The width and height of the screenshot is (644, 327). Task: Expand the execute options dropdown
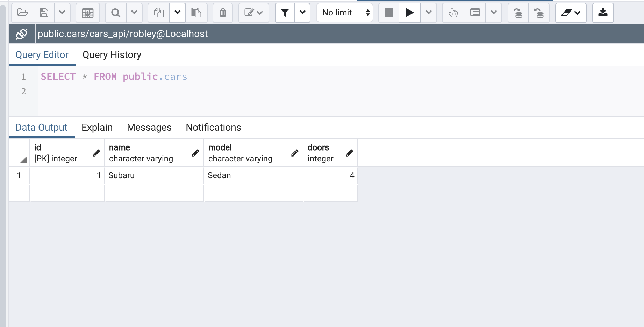429,13
